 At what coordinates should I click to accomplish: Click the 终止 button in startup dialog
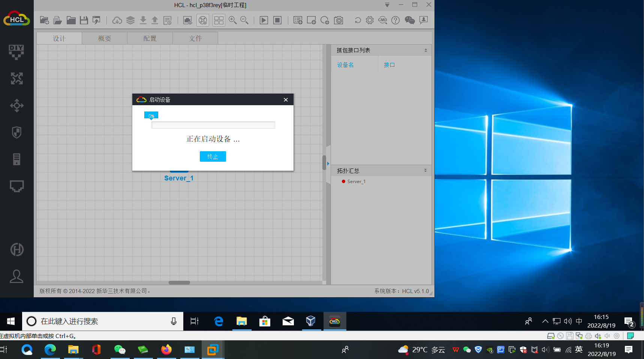point(213,156)
